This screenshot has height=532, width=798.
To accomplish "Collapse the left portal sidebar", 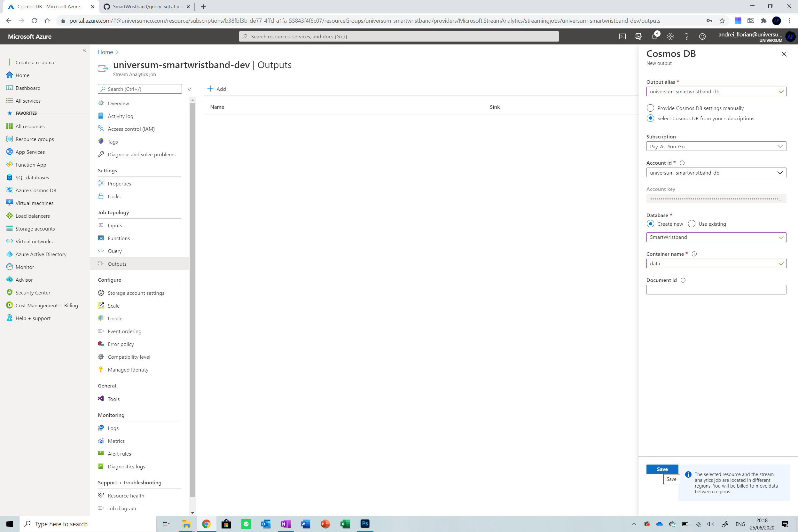I will (x=84, y=50).
